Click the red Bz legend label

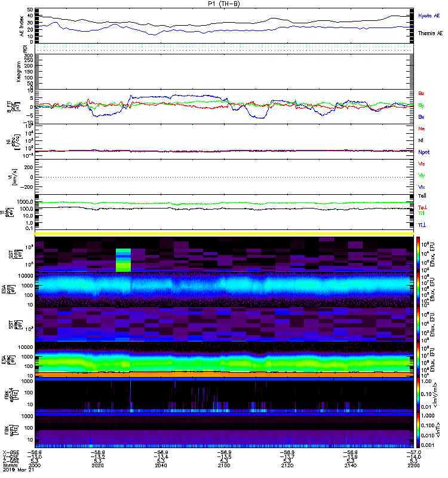421,93
